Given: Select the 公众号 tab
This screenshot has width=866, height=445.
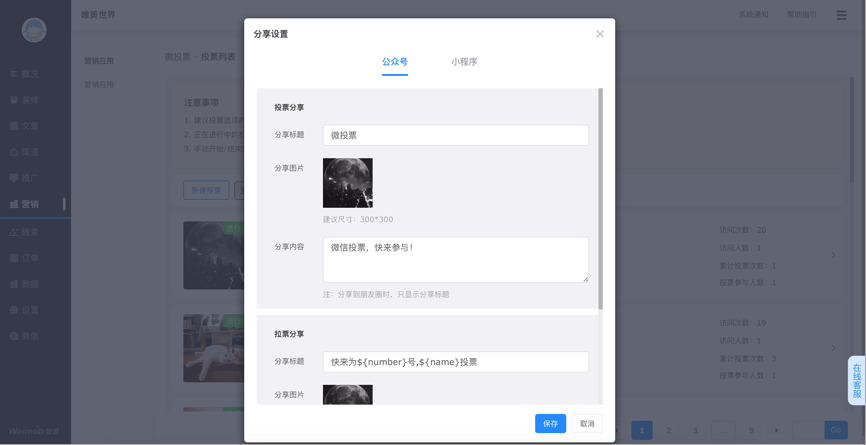Looking at the screenshot, I should 395,62.
